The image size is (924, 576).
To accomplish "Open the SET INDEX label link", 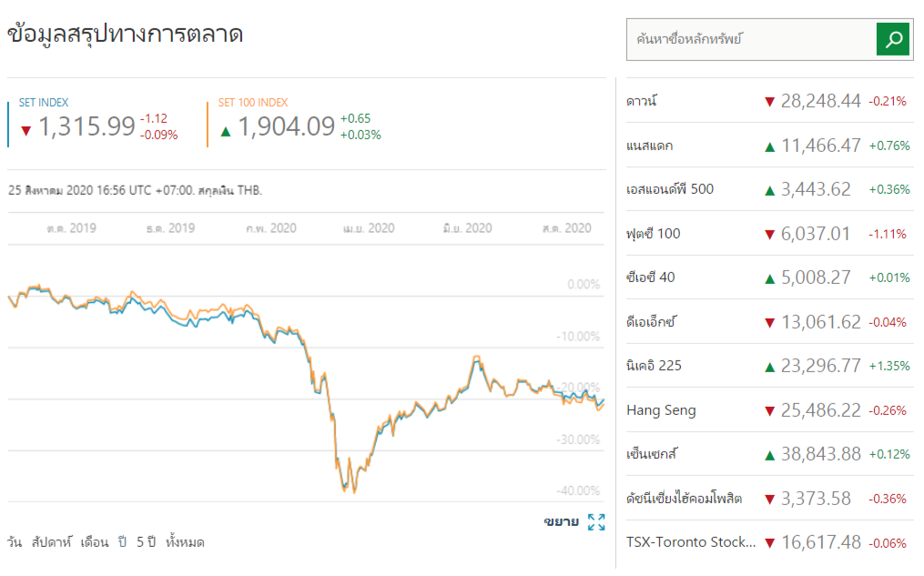I will point(44,103).
